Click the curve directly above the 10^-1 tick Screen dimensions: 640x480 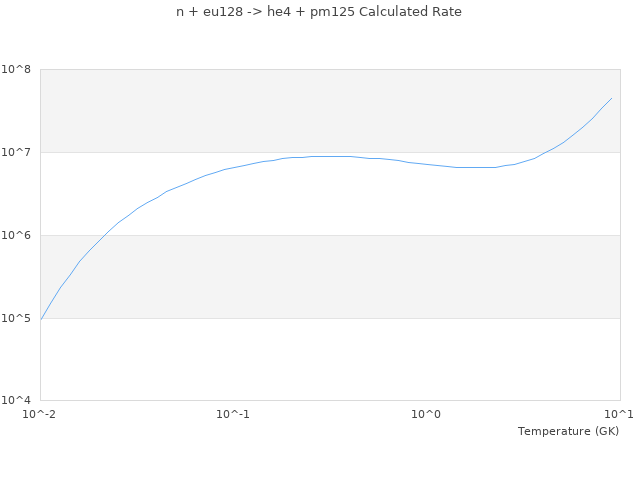click(233, 167)
